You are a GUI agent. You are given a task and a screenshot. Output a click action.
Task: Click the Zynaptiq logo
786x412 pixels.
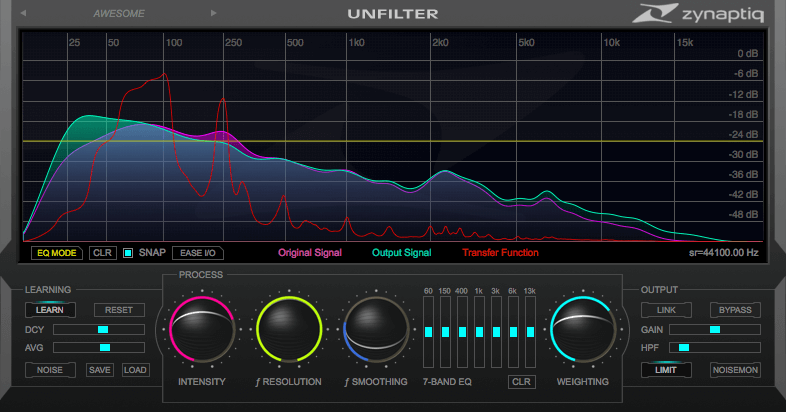coord(704,14)
